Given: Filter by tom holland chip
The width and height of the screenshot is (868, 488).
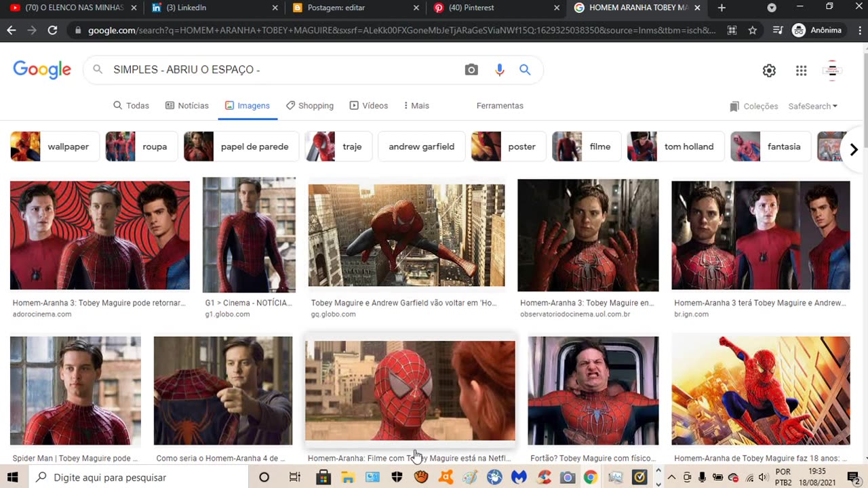Looking at the screenshot, I should 675,146.
